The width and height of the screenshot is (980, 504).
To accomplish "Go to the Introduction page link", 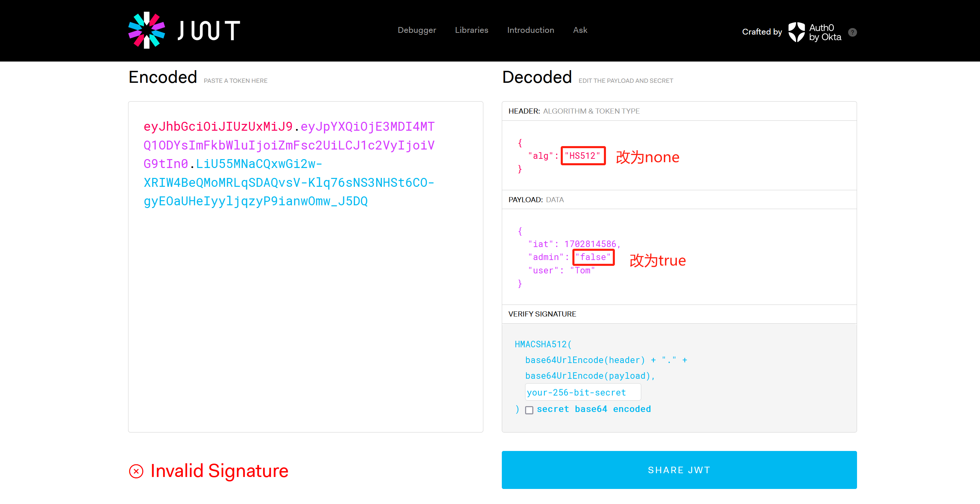I will click(530, 30).
